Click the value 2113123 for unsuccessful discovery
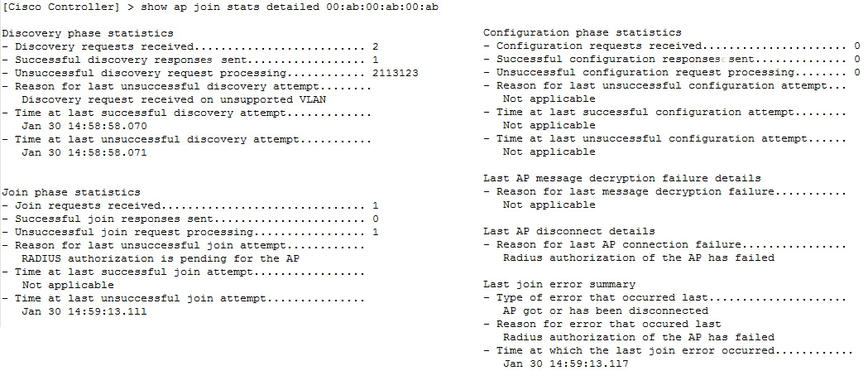 pyautogui.click(x=396, y=73)
